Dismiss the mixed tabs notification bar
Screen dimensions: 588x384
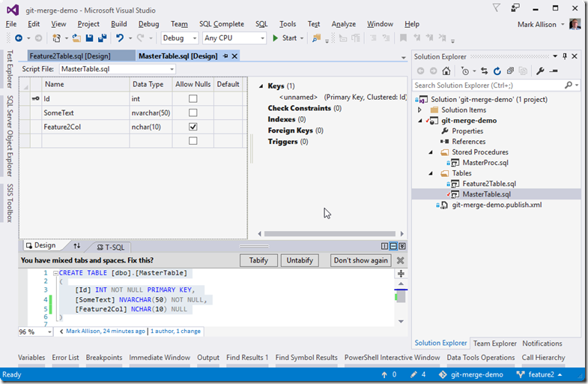[401, 260]
